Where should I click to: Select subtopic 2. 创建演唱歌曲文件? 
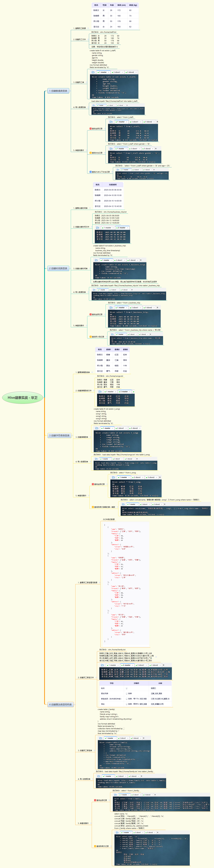click(x=83, y=391)
